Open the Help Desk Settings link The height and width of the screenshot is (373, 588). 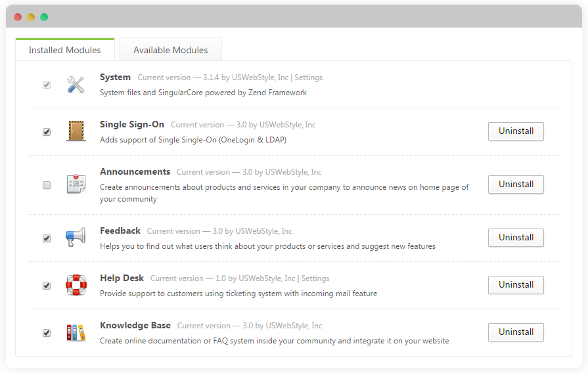pos(315,278)
